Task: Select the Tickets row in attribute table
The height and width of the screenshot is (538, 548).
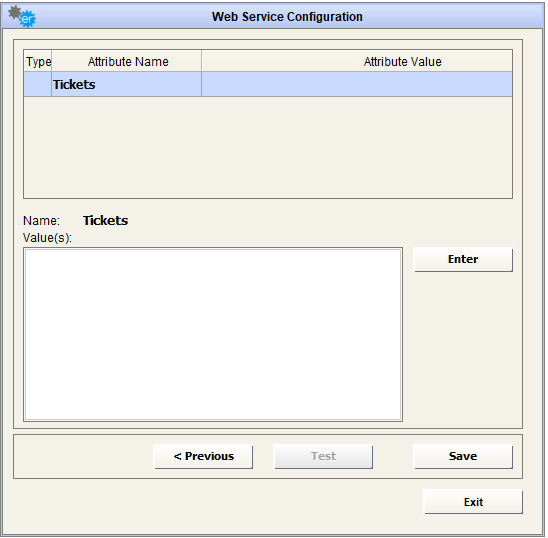Action: click(x=268, y=84)
